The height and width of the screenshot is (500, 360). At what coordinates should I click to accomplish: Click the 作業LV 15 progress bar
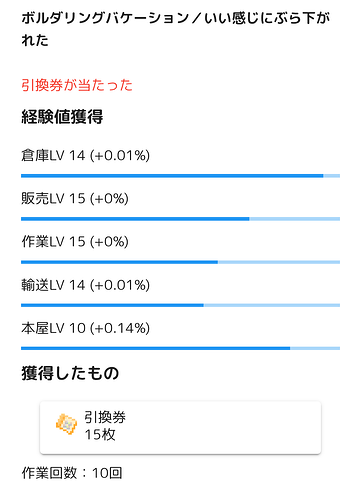[x=180, y=262]
